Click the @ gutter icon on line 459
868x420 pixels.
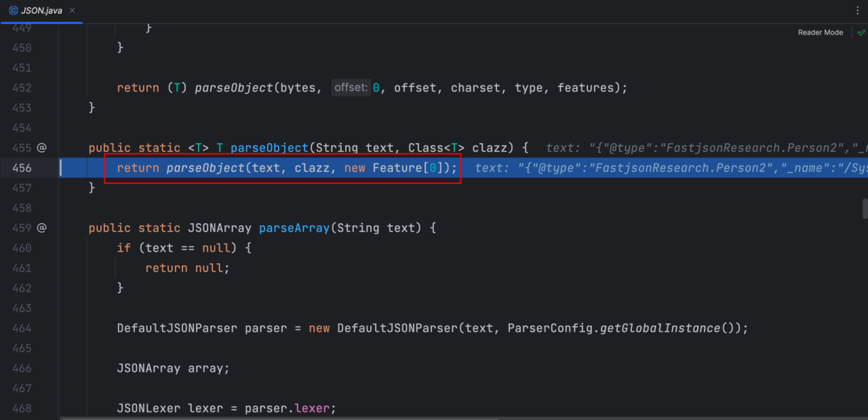pos(41,228)
